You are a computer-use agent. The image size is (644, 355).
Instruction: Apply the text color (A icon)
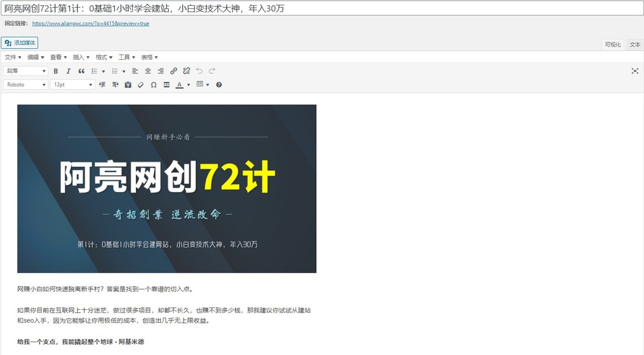click(180, 84)
